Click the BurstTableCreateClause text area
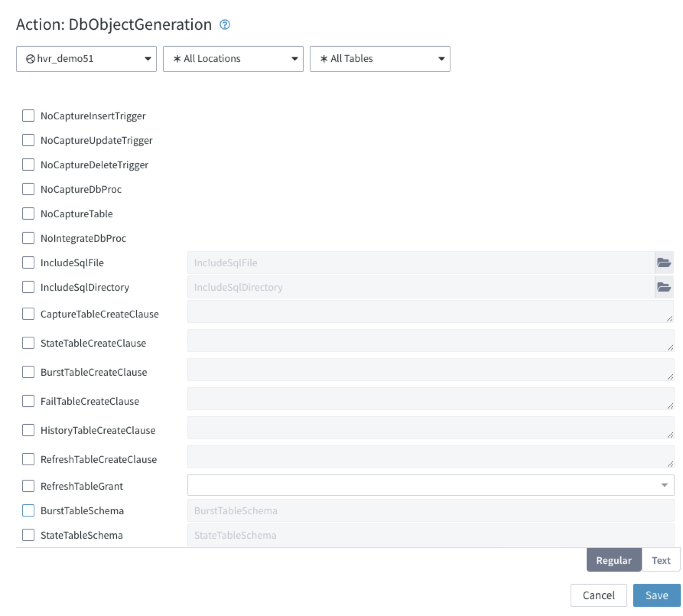 (431, 370)
